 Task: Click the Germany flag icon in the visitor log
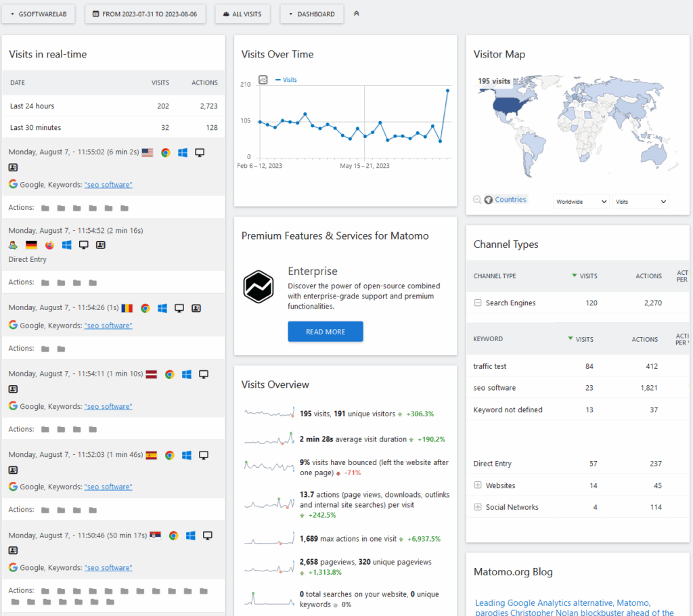pyautogui.click(x=31, y=245)
